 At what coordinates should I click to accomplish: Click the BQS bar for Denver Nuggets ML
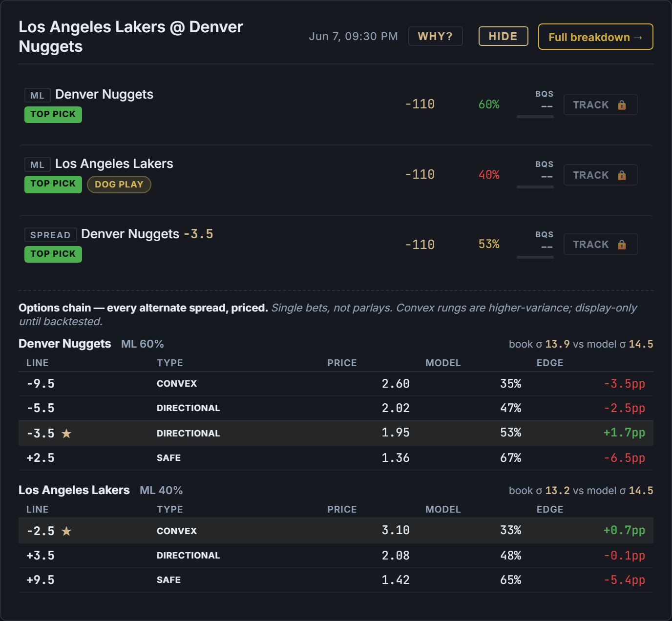pyautogui.click(x=535, y=117)
